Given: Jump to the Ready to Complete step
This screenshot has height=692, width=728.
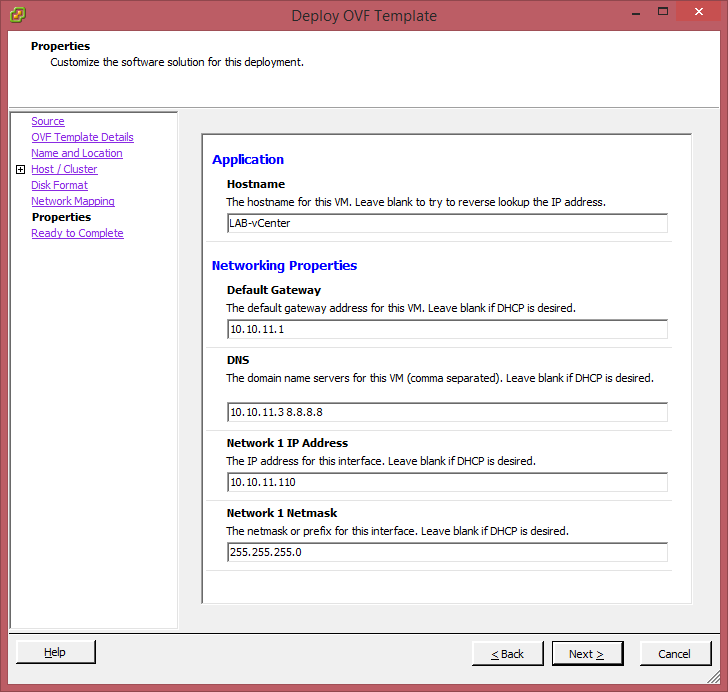Looking at the screenshot, I should pyautogui.click(x=77, y=233).
